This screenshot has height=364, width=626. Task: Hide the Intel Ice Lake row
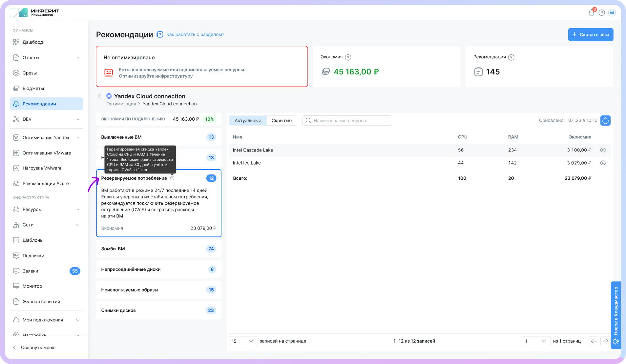click(x=603, y=163)
